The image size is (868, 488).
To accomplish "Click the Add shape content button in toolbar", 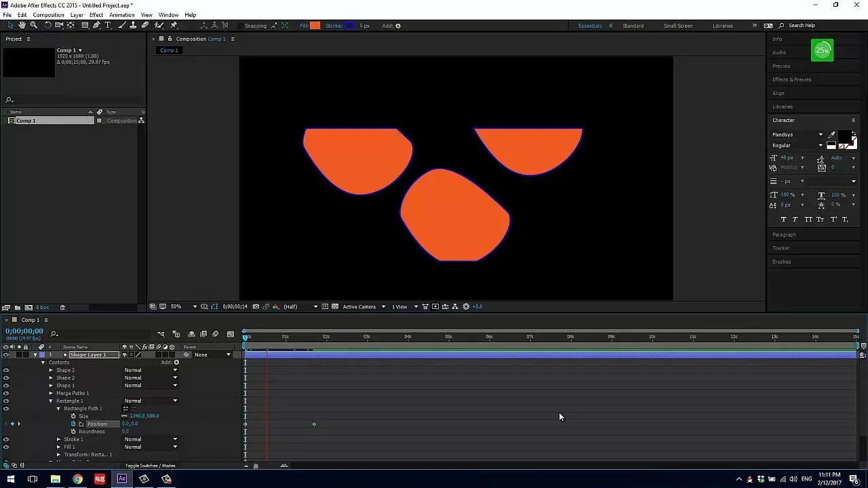I will coord(398,26).
